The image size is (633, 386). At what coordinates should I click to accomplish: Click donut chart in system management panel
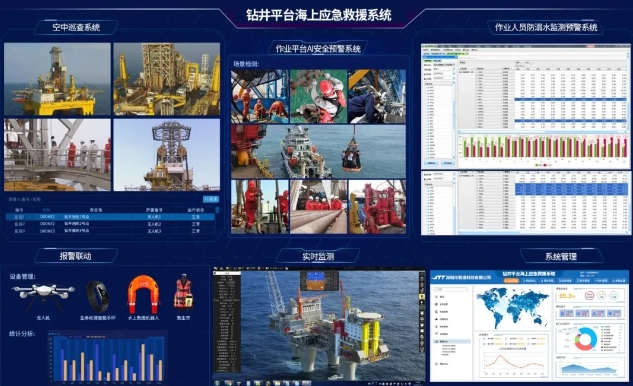point(585,339)
